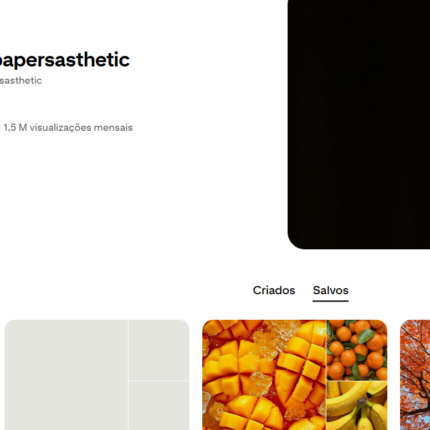Open the autumn orange tree board
This screenshot has width=430, height=430.
tap(415, 375)
